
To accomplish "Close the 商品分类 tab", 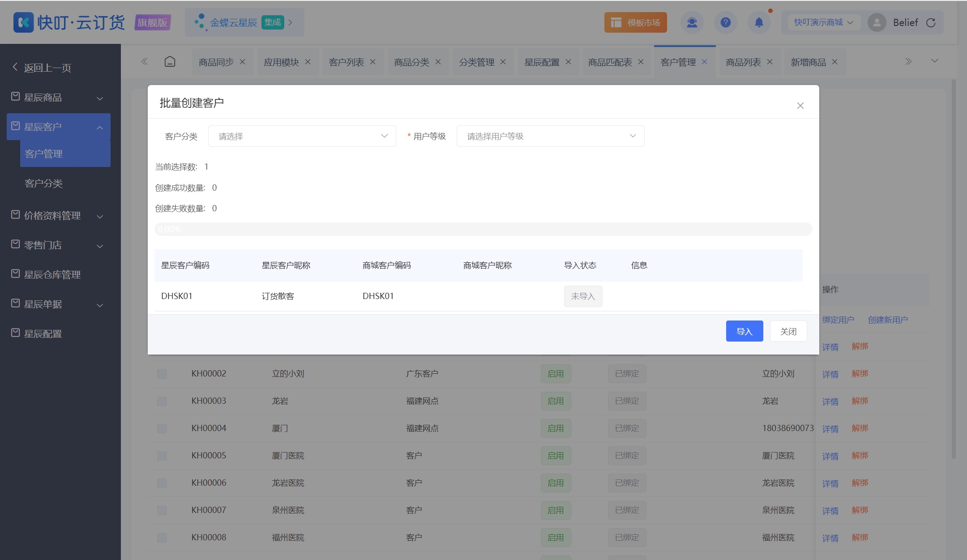I will 438,62.
